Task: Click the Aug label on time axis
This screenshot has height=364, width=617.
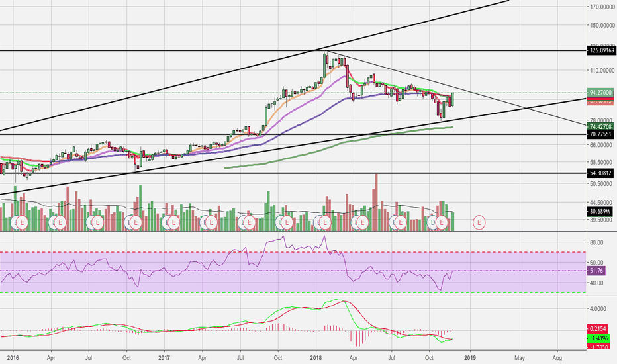Action: [557, 358]
